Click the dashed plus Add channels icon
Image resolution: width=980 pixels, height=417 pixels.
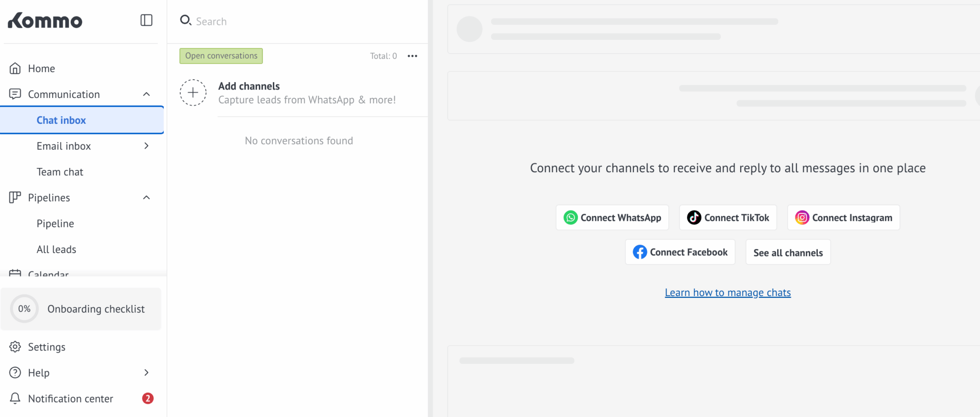tap(193, 92)
